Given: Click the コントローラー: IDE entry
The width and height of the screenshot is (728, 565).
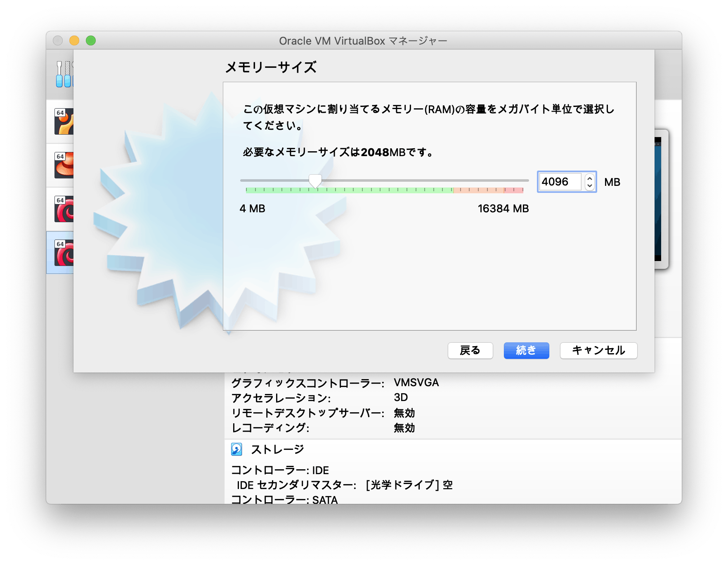Looking at the screenshot, I should coord(280,470).
